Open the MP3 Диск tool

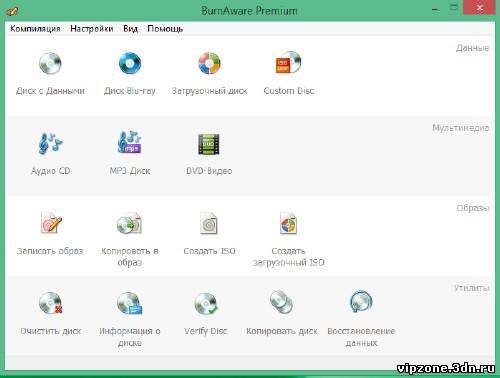pyautogui.click(x=130, y=143)
